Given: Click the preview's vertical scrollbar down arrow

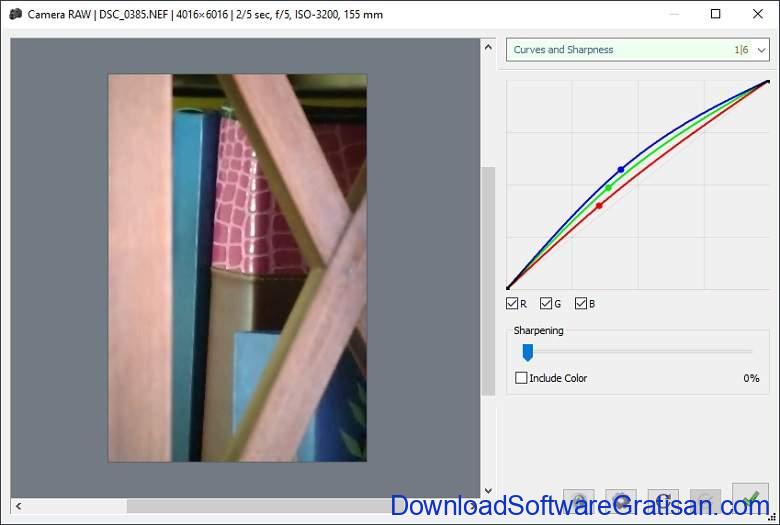Looking at the screenshot, I should tap(488, 491).
